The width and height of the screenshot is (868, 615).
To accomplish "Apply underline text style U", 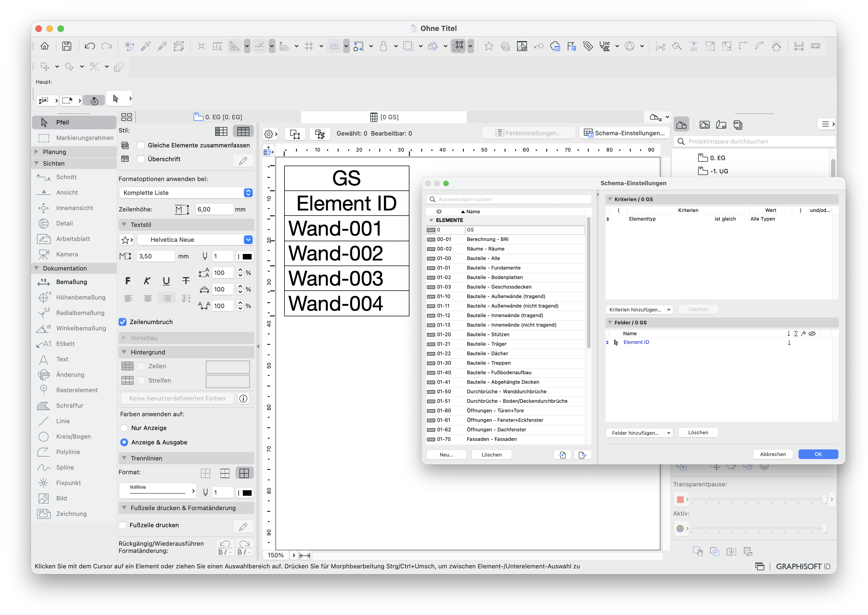I will 166,281.
